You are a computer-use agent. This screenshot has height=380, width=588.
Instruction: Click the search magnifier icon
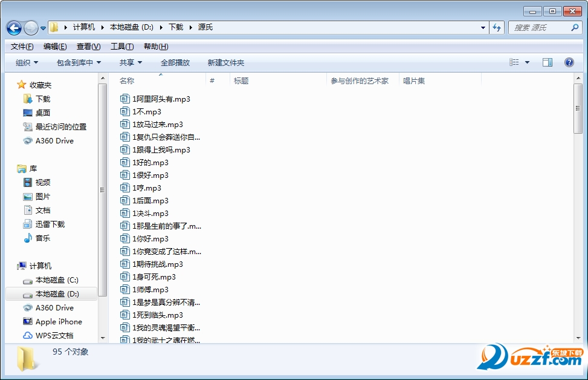tap(575, 27)
